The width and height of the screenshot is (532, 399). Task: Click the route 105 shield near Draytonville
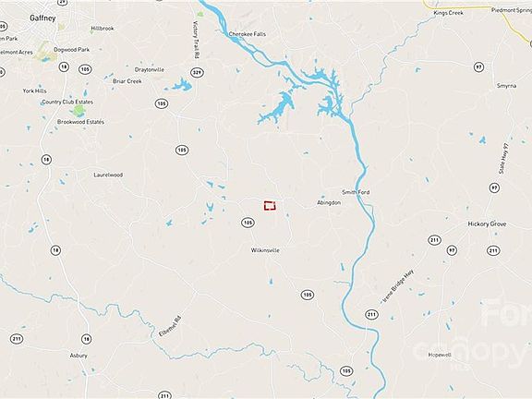[x=162, y=103]
